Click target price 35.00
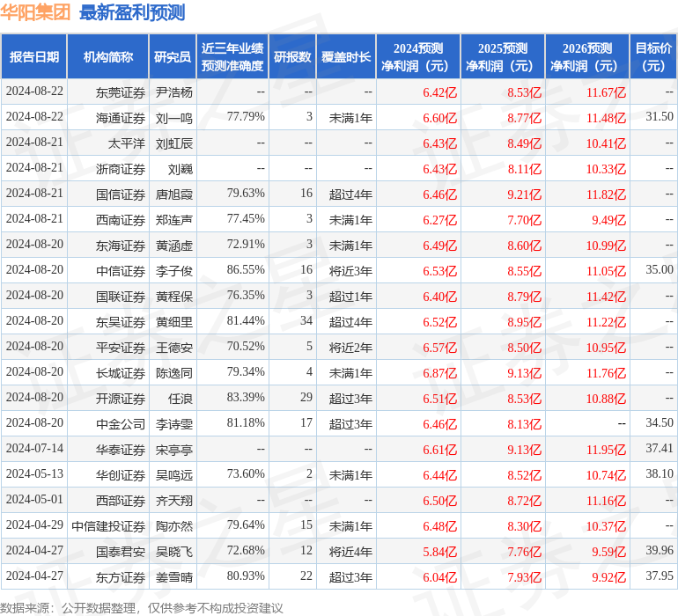Image resolution: width=678 pixels, height=616 pixels. [660, 270]
